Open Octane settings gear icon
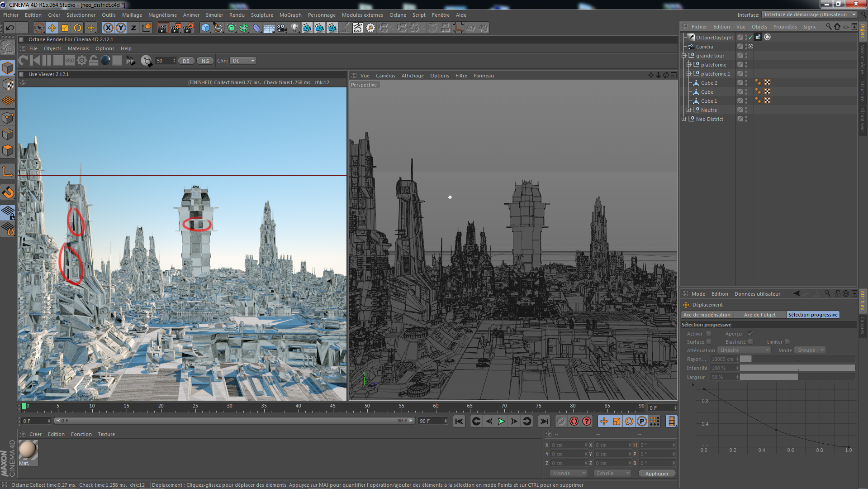This screenshot has height=489, width=868. (x=81, y=61)
